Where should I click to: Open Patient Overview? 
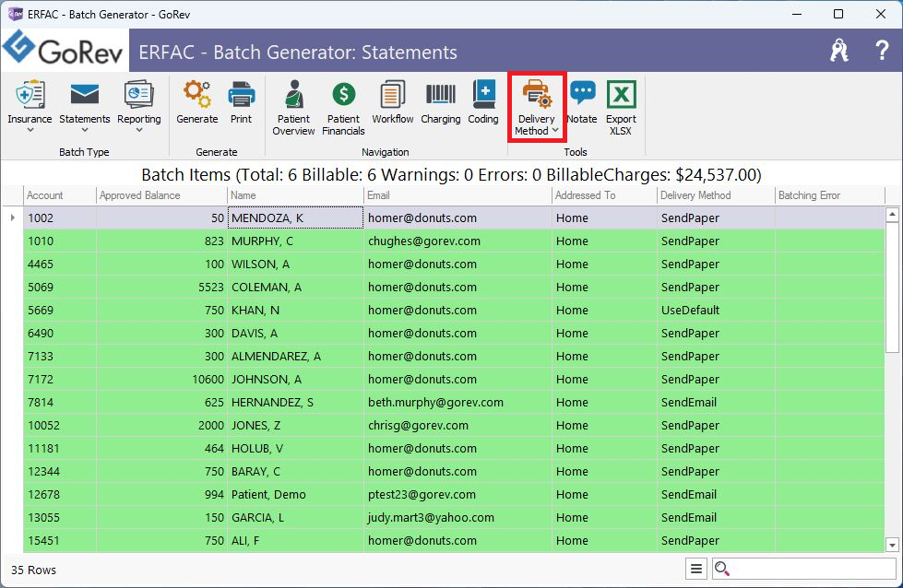[x=293, y=108]
